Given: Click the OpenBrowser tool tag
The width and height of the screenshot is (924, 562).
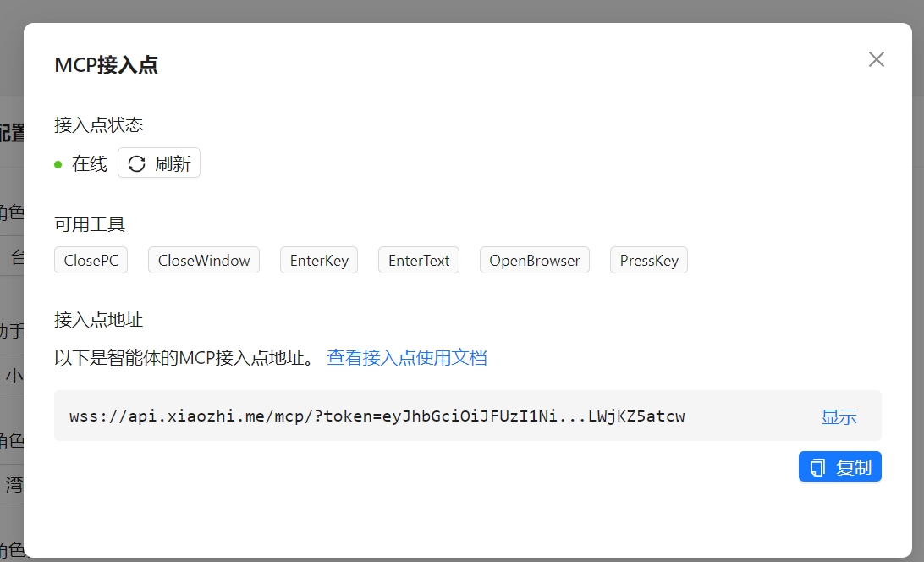Looking at the screenshot, I should point(535,261).
